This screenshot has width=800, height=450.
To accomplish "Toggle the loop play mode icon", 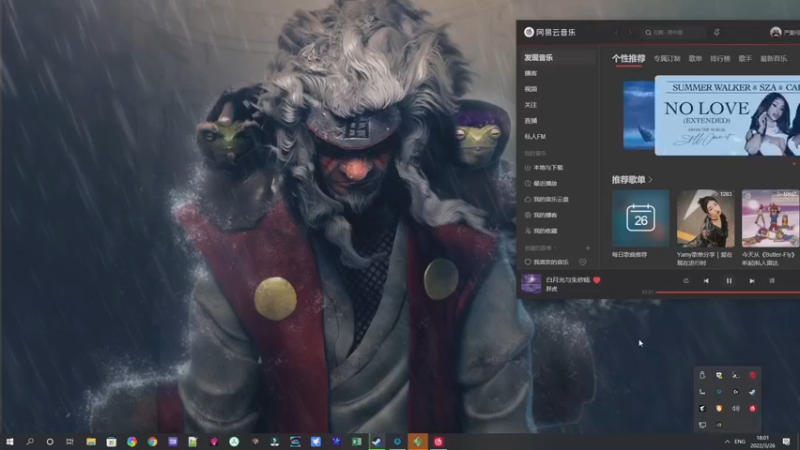I will pyautogui.click(x=686, y=281).
